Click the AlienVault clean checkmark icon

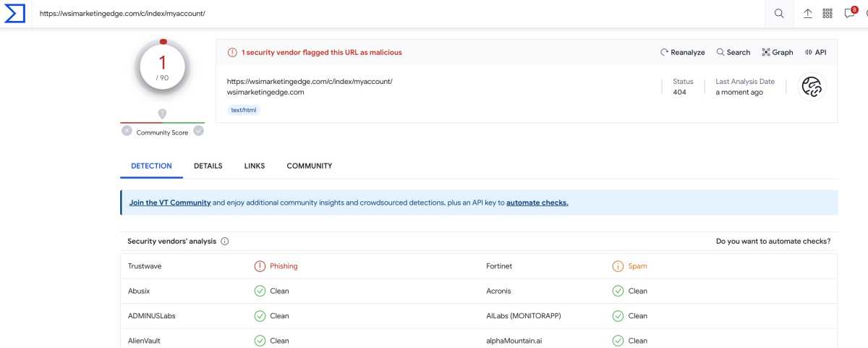pyautogui.click(x=260, y=340)
